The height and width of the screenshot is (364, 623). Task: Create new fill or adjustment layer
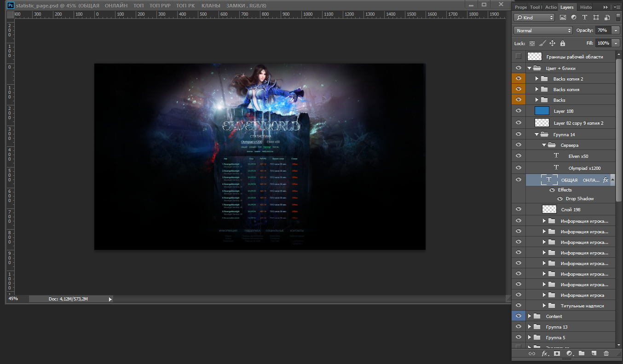[x=570, y=353]
